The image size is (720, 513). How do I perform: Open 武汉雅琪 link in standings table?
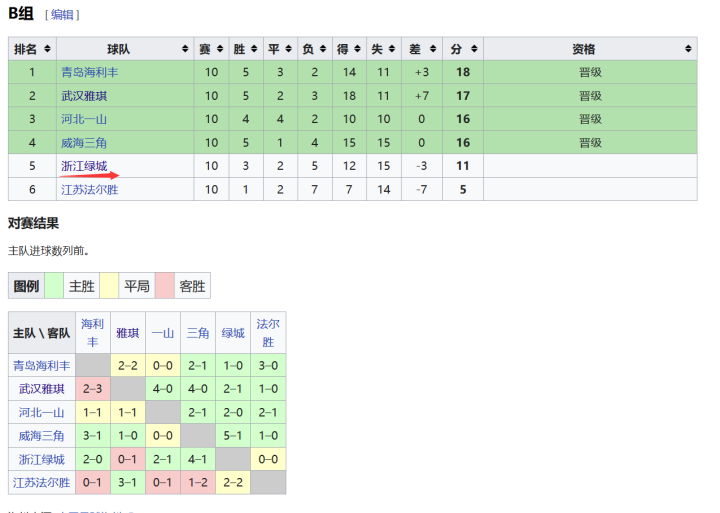(x=84, y=96)
